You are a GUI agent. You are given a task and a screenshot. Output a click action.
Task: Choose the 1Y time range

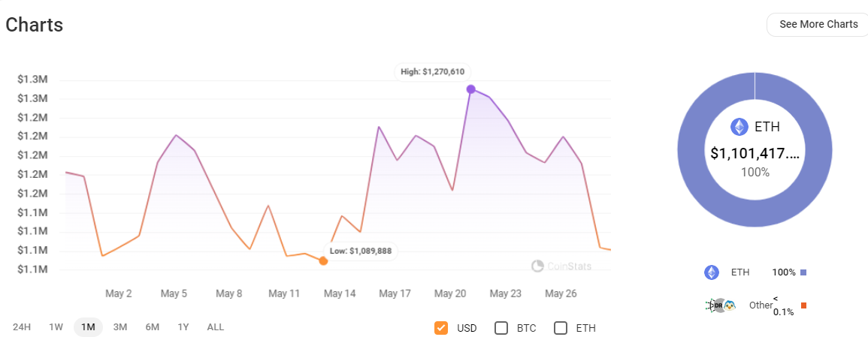[183, 327]
